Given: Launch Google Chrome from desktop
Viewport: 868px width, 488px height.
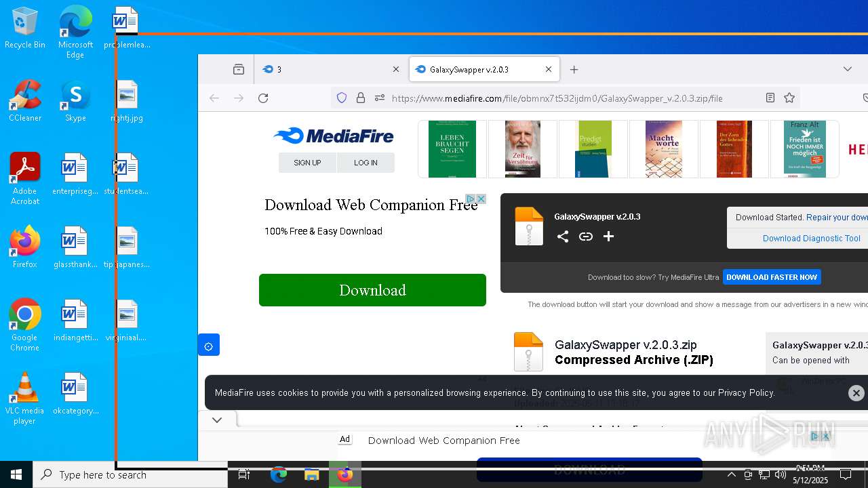Looking at the screenshot, I should 25,325.
